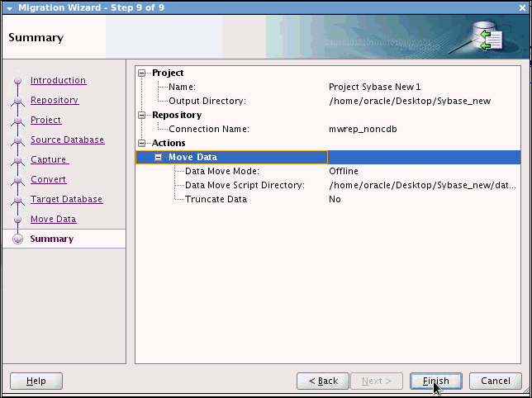Viewport: 532px width, 398px height.
Task: Click the Finish button
Action: coord(435,381)
